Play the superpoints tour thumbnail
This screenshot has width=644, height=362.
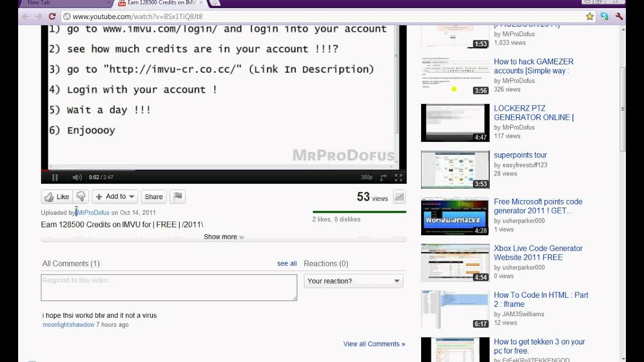(455, 169)
